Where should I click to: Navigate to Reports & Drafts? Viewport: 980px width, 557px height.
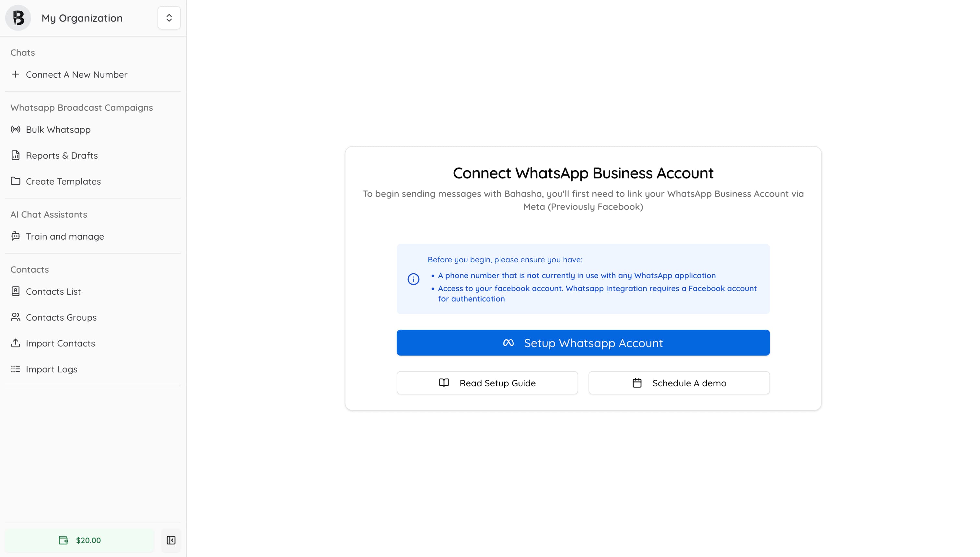[61, 155]
